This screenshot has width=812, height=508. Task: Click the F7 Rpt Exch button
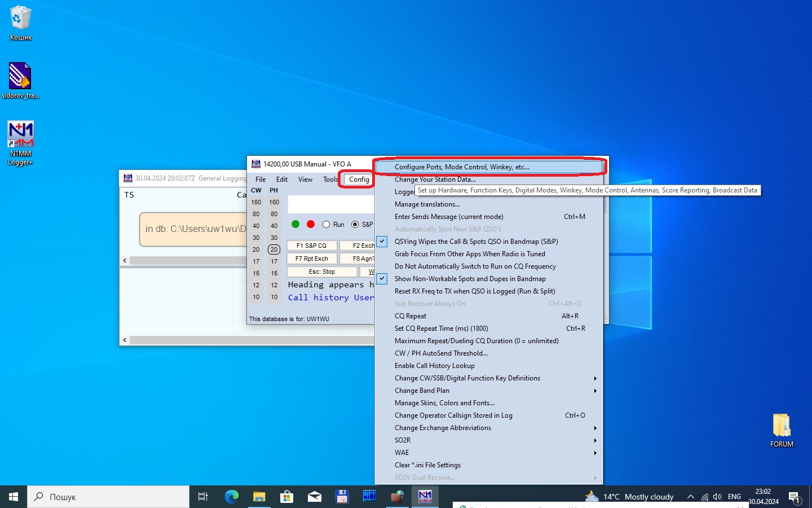(312, 259)
